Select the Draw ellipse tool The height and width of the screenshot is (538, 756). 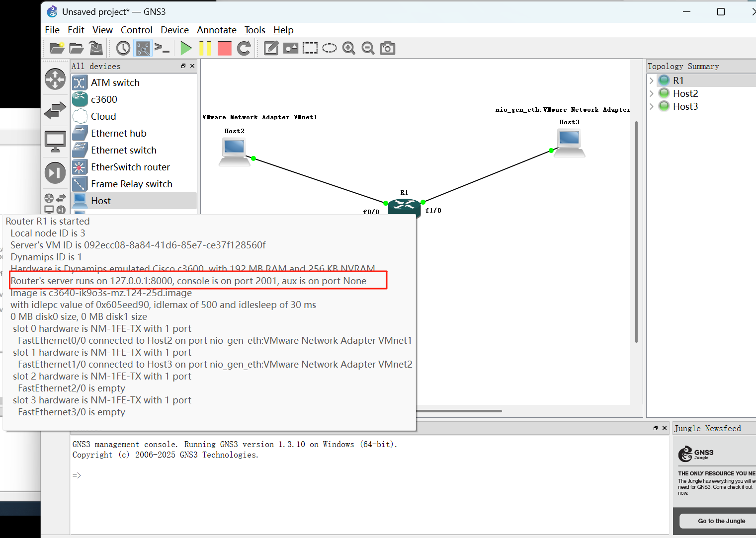(330, 48)
